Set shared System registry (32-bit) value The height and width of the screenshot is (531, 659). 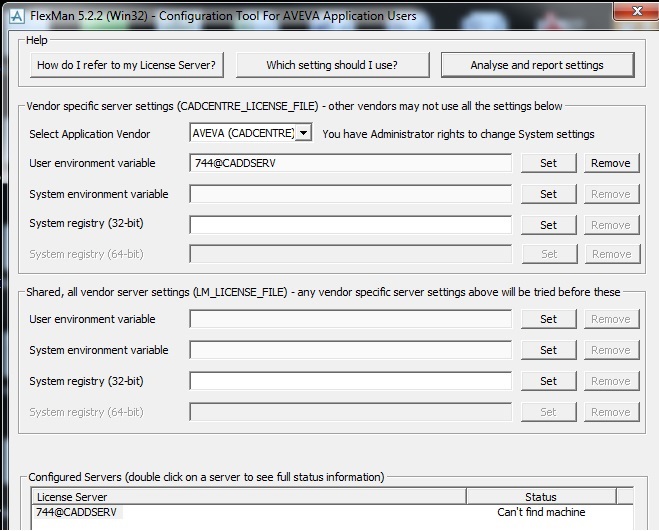pos(548,381)
